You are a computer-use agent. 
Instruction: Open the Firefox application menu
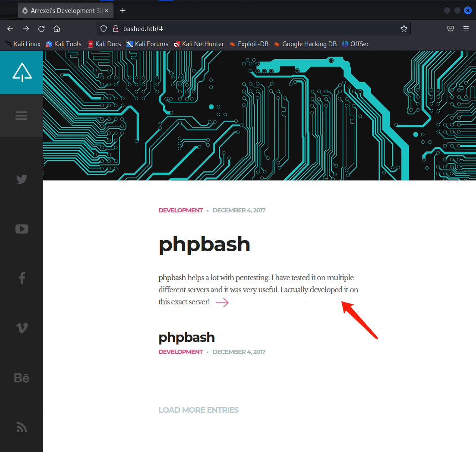pos(466,28)
